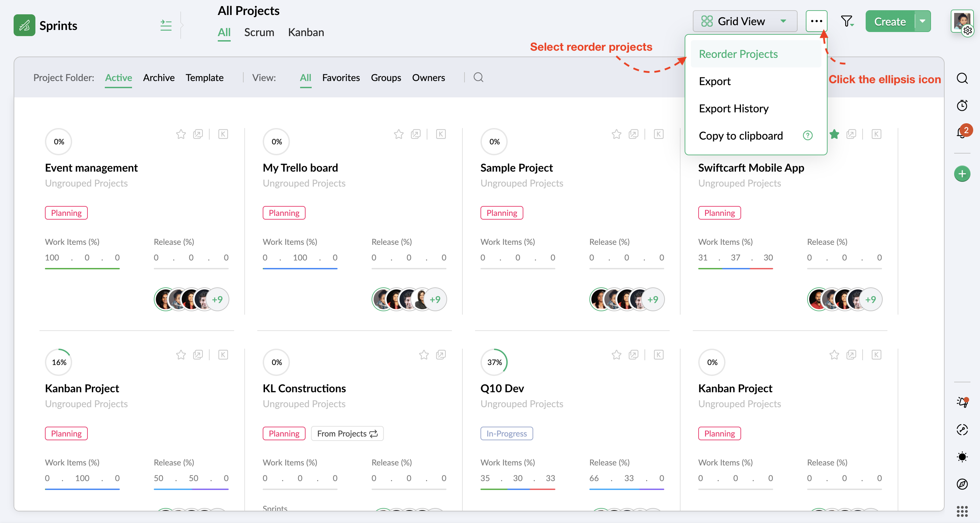The height and width of the screenshot is (523, 980).
Task: Favorite the Event management project star
Action: pos(181,134)
